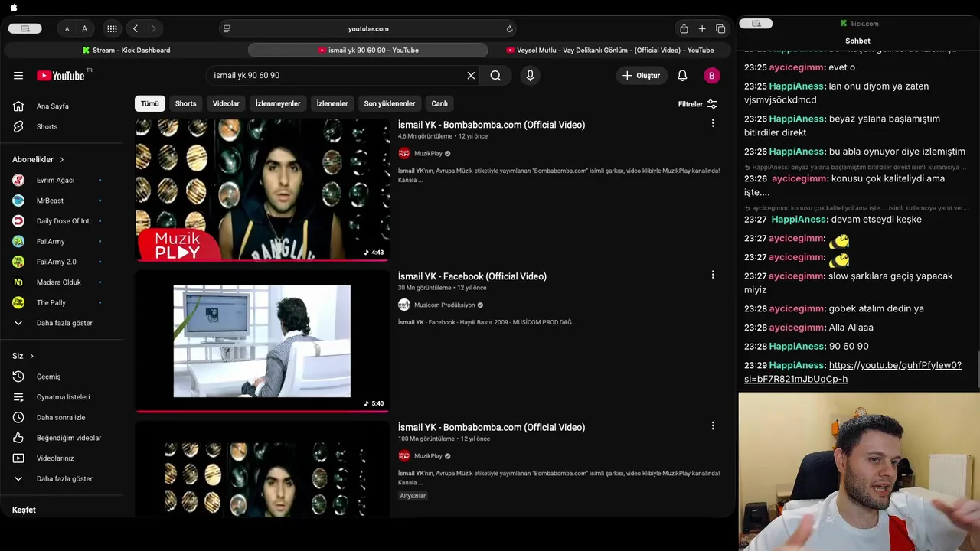Expand the Siz section arrow
The height and width of the screenshot is (551, 980).
click(31, 356)
